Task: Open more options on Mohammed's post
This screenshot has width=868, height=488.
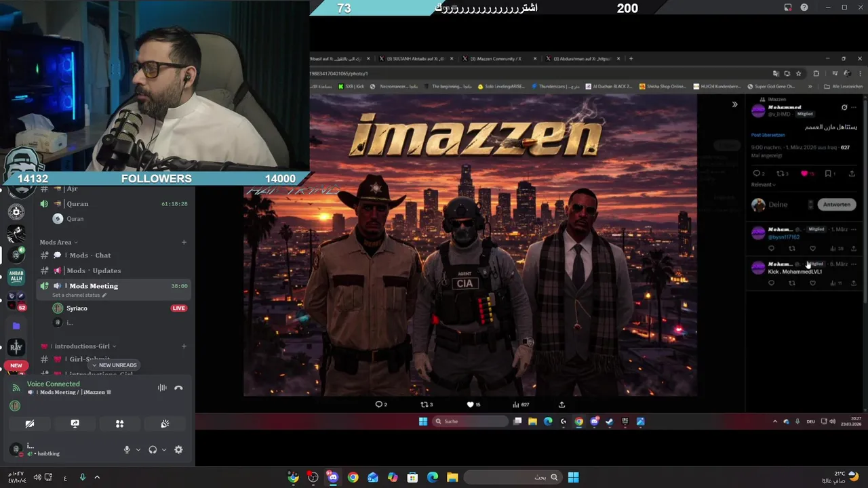Action: coord(854,107)
